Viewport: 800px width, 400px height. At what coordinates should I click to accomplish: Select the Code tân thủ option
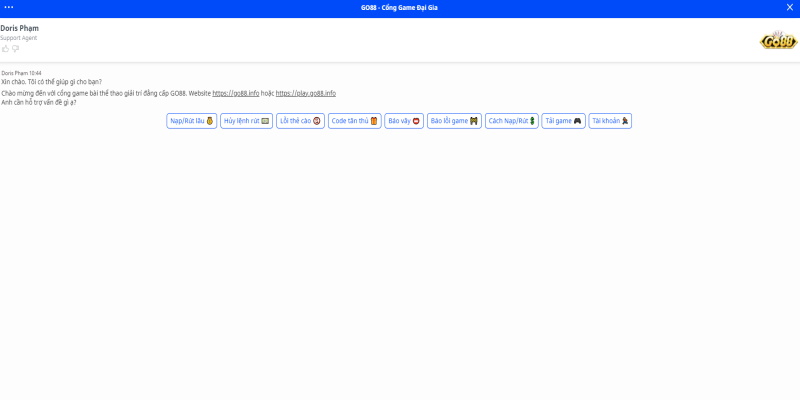point(354,121)
